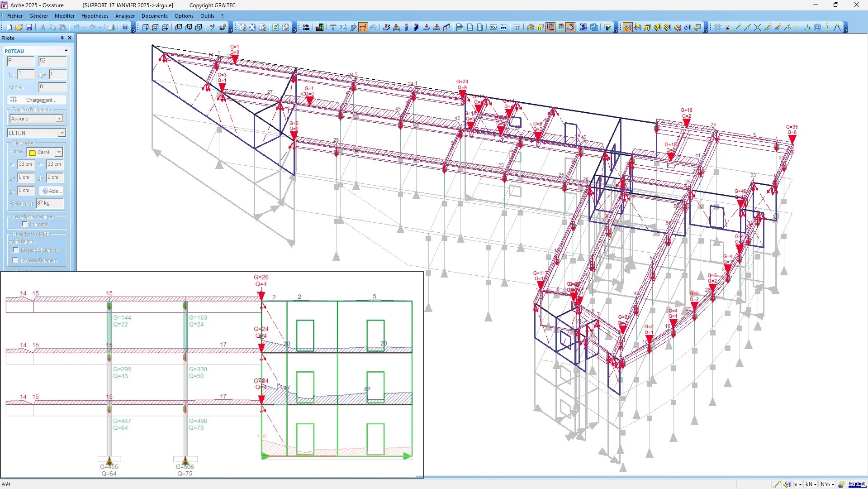Tick the 'En tête d'élément' checkbox
868x489 pixels.
tap(16, 260)
